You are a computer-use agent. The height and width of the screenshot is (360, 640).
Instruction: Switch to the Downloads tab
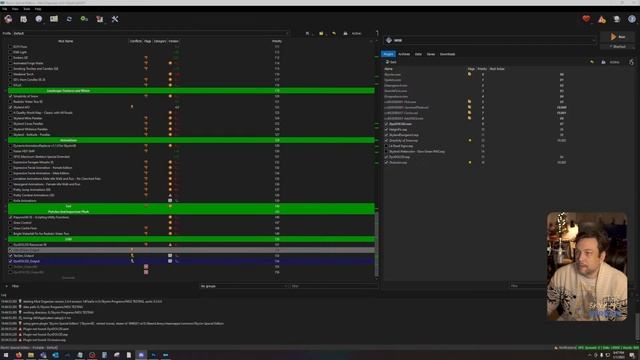pos(447,54)
